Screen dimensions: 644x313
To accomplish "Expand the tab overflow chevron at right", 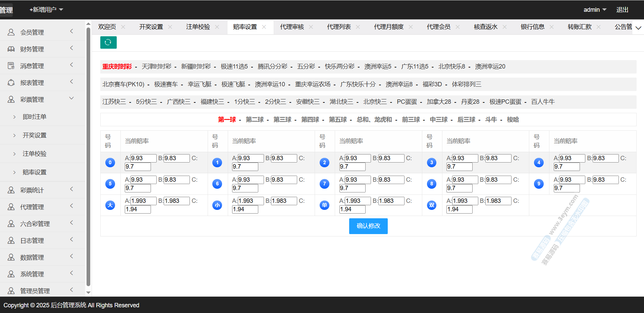I will click(x=638, y=28).
